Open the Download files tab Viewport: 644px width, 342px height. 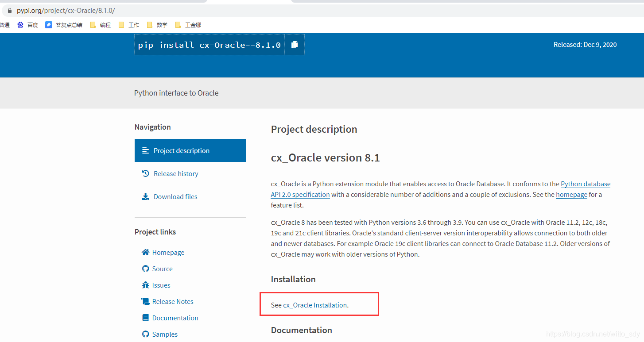[190, 196]
